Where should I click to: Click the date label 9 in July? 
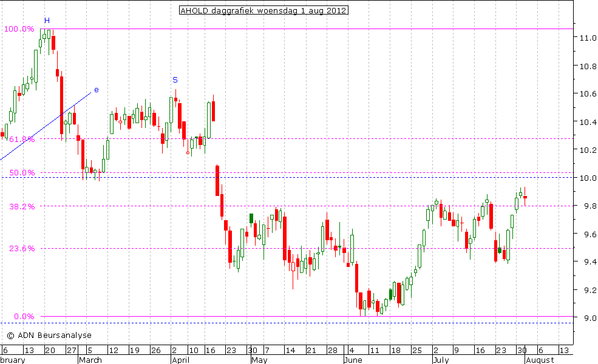tap(456, 350)
